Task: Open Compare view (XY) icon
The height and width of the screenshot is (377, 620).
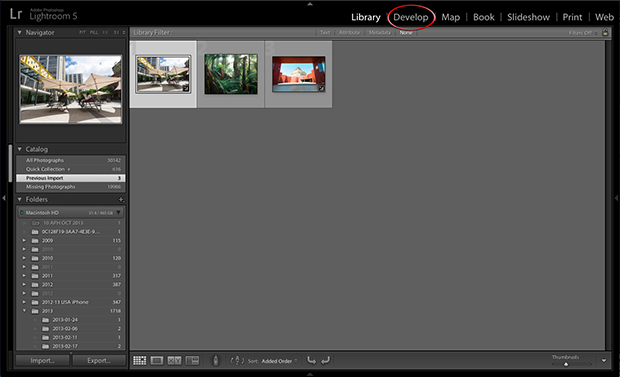Action: point(174,360)
